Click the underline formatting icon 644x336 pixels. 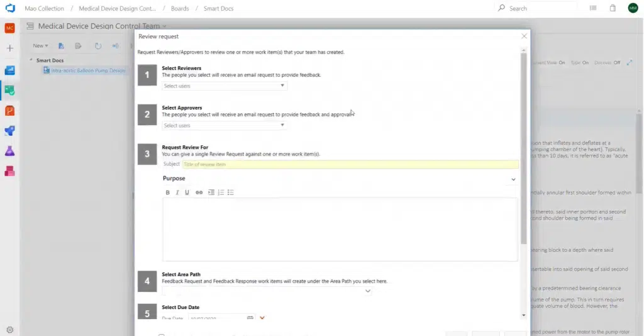click(x=187, y=193)
